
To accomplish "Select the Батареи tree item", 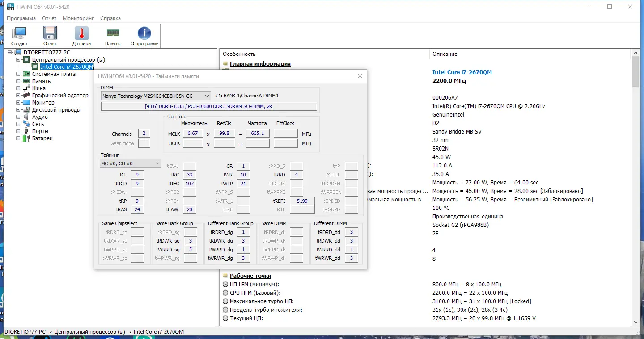I will [42, 138].
